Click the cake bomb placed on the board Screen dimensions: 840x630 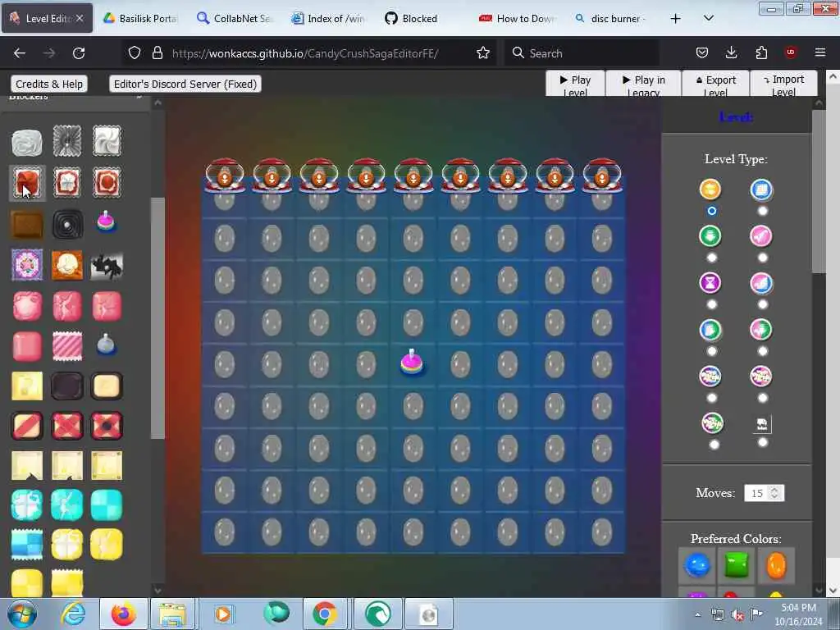click(x=412, y=362)
